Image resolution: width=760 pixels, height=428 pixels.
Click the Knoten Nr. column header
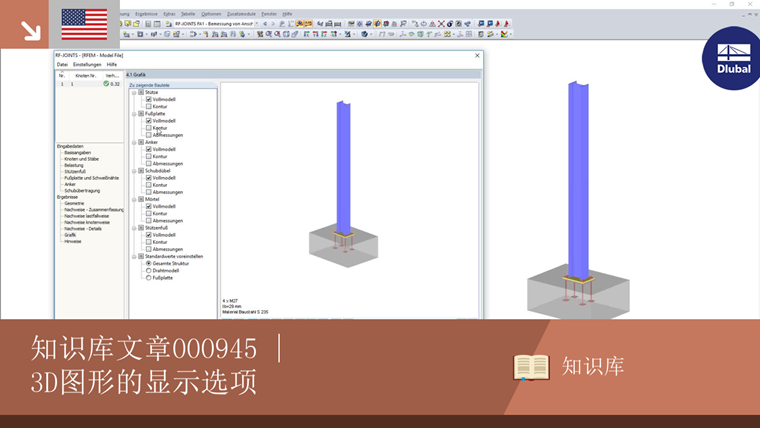click(x=86, y=76)
